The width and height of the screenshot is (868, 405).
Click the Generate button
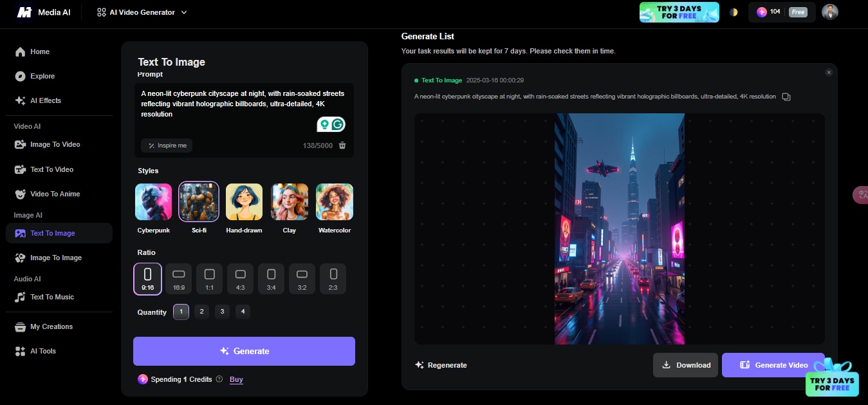tap(244, 351)
